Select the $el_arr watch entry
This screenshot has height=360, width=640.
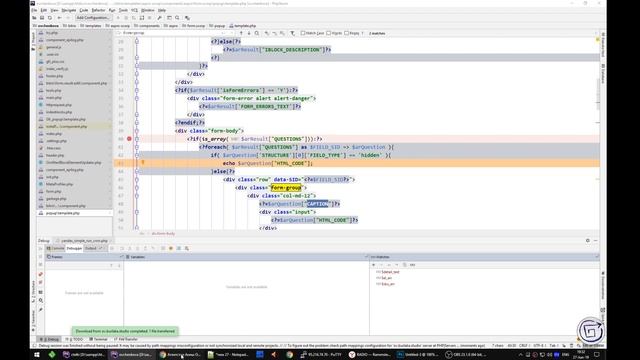[x=384, y=278]
